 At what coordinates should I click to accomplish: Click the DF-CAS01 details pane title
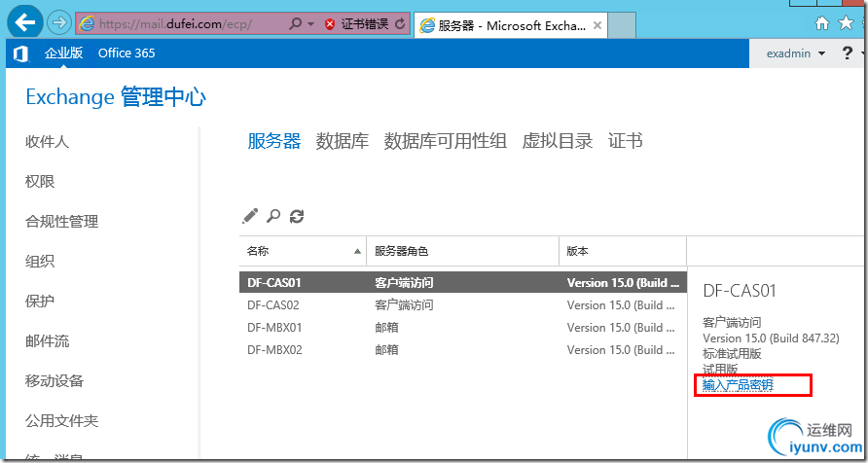[x=740, y=291]
